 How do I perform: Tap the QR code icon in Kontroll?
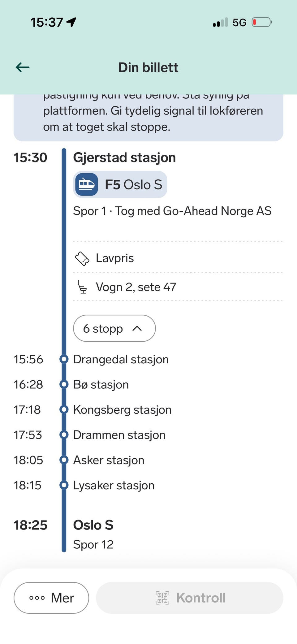[162, 598]
